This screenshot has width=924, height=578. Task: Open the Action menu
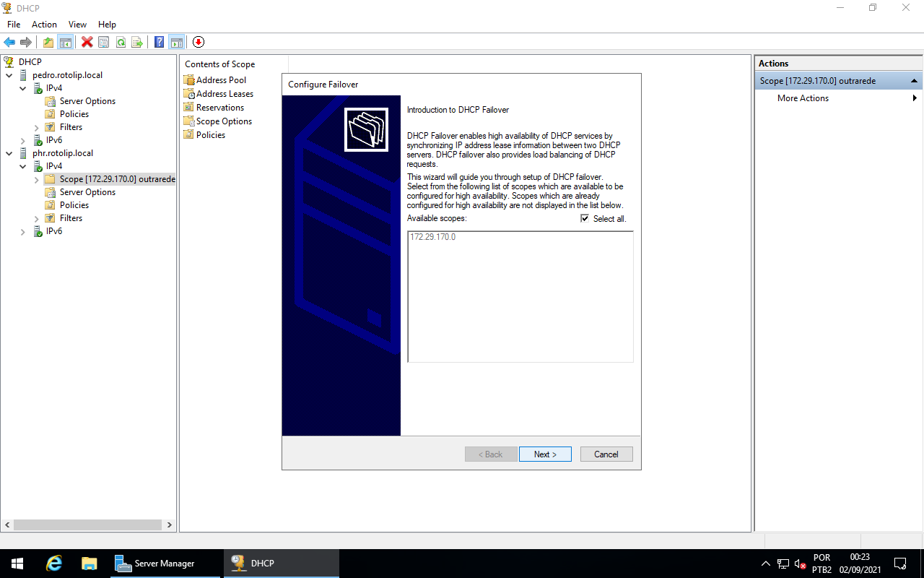coord(44,24)
